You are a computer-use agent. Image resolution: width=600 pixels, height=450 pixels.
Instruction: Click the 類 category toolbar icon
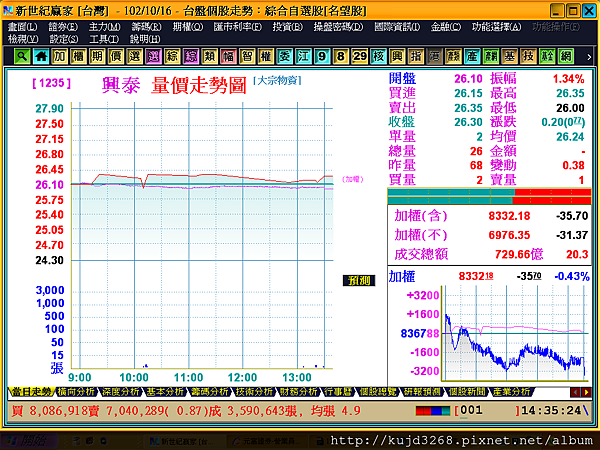(x=210, y=57)
